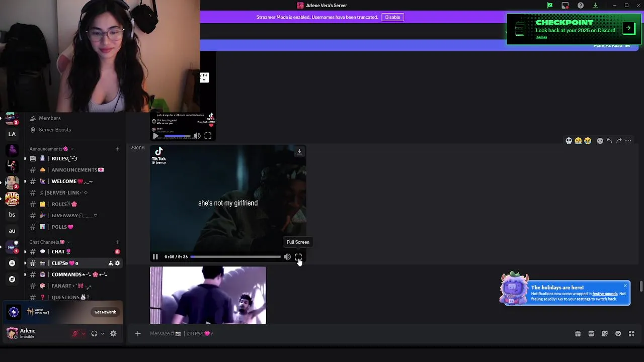Download the TikTok video attachment
The width and height of the screenshot is (644, 362).
tap(299, 151)
